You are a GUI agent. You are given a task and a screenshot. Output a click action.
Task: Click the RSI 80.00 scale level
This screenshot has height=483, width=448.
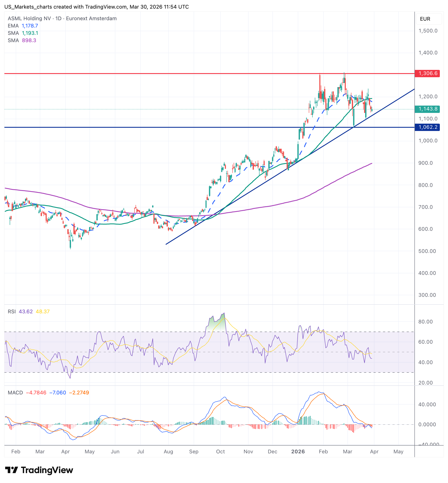(425, 322)
